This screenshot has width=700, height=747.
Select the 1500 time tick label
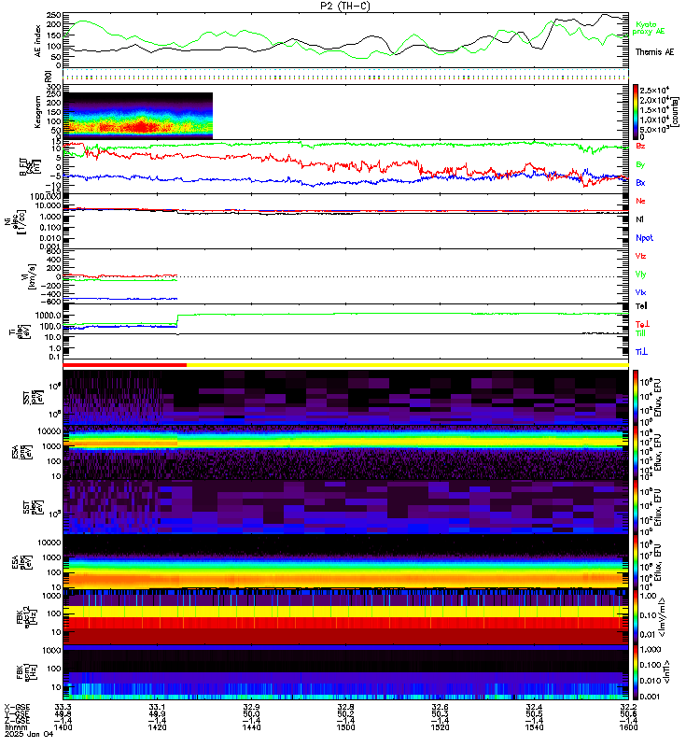[345, 727]
